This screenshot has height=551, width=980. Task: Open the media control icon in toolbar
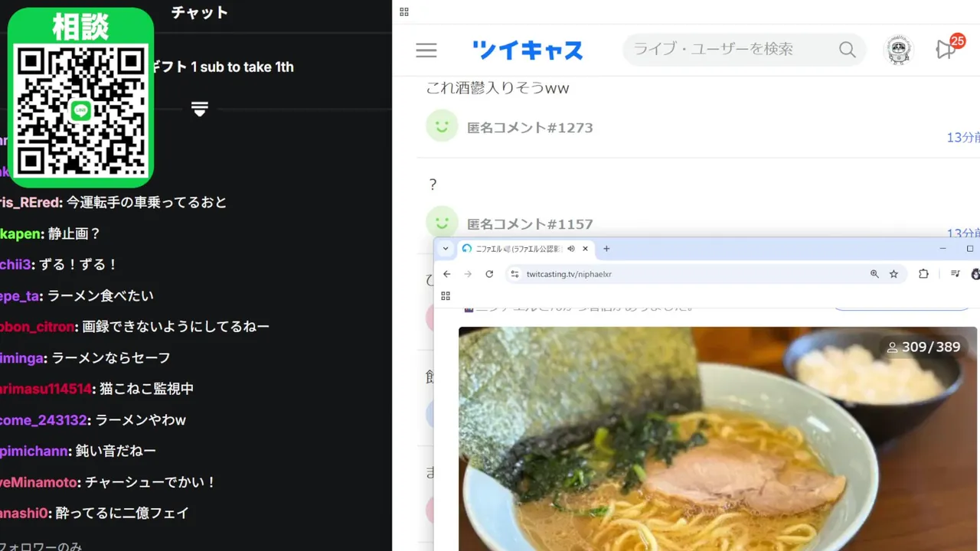point(955,274)
